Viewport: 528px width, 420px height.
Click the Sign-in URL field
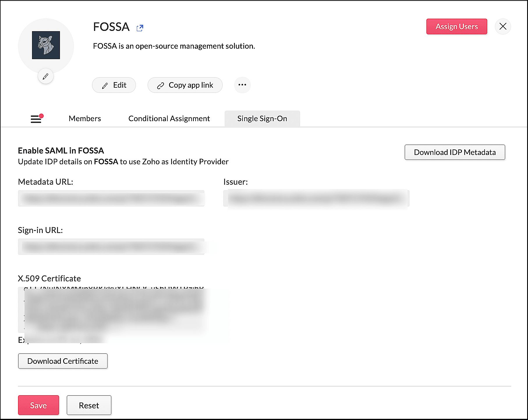111,247
